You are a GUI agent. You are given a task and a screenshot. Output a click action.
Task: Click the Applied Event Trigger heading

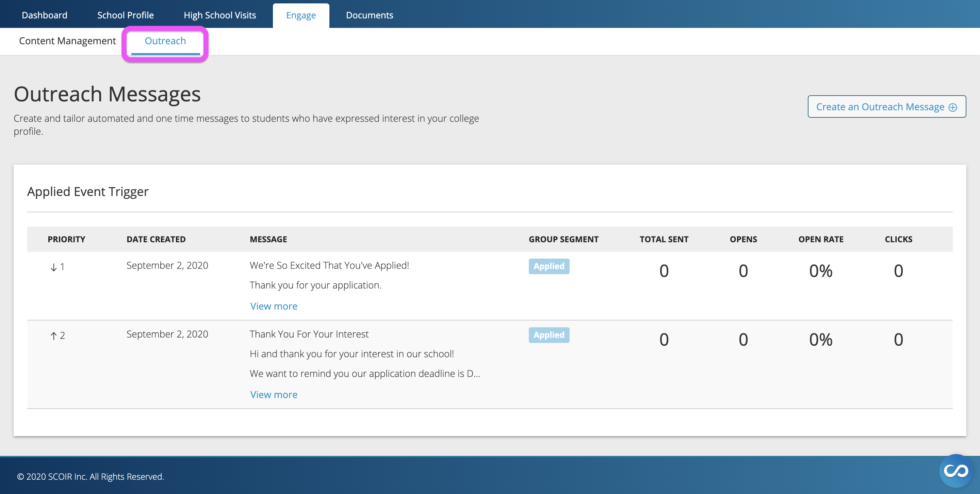pyautogui.click(x=88, y=192)
